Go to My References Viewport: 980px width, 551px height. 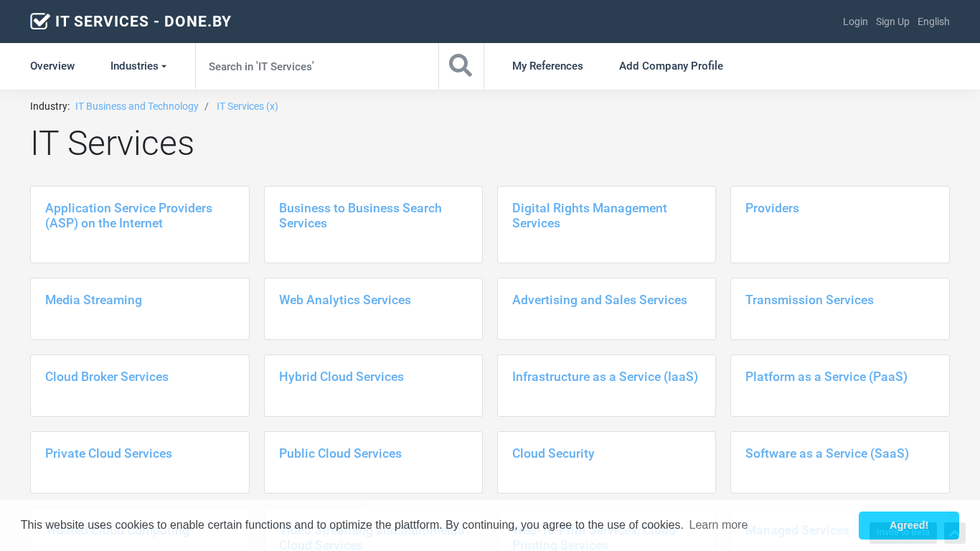pos(547,66)
